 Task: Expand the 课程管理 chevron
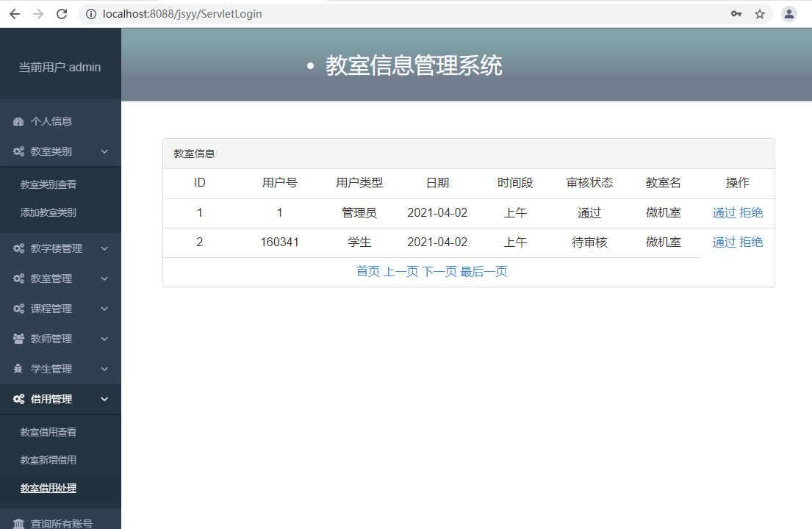pos(104,309)
